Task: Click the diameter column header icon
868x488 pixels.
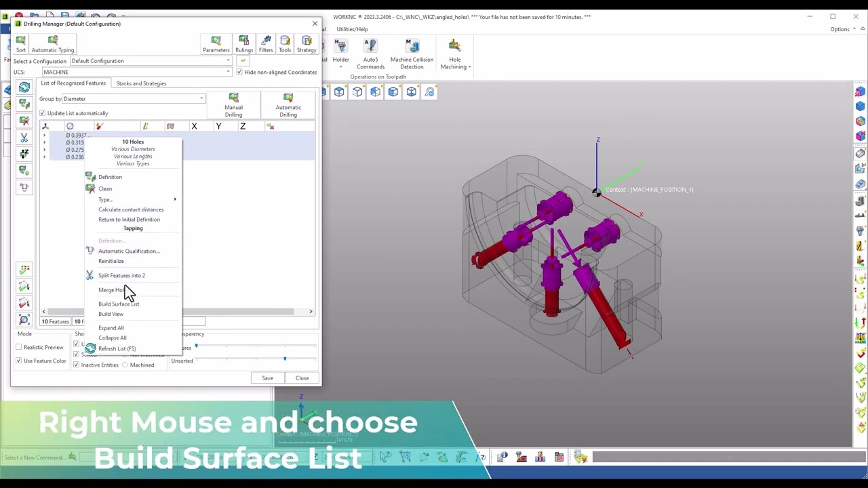Action: [x=70, y=126]
